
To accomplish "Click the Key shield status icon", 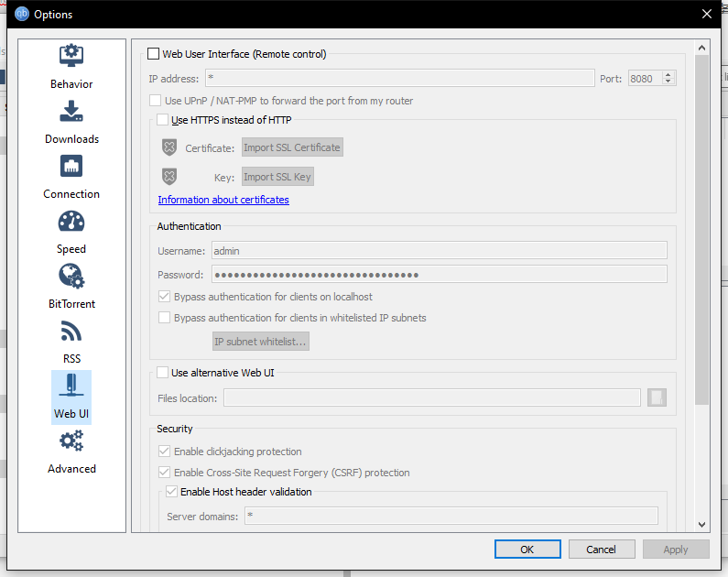I will point(169,177).
